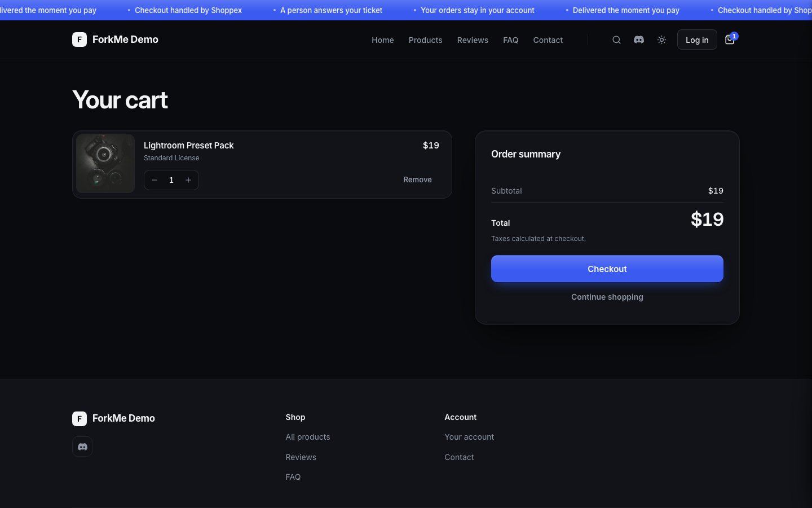Open Reviews in the top navigation

[473, 40]
